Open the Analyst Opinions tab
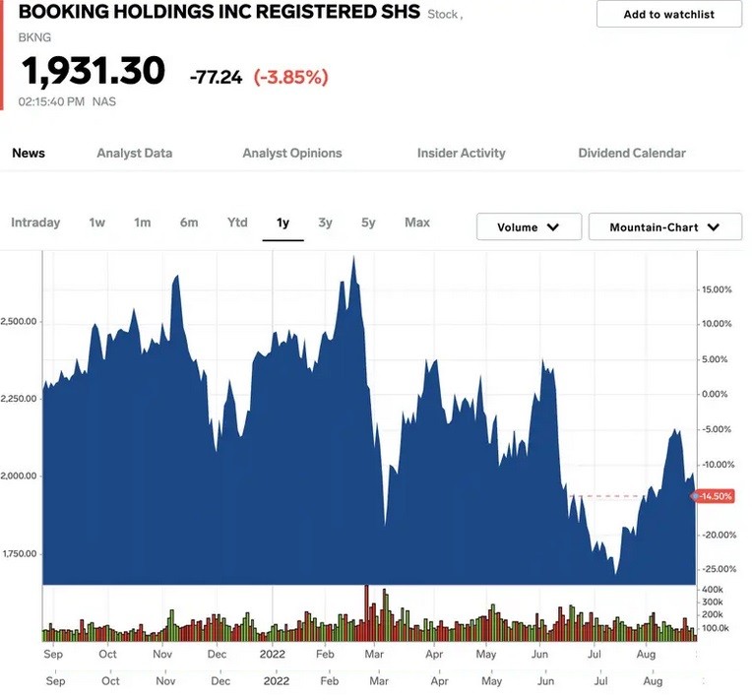Image resolution: width=752 pixels, height=700 pixels. click(x=292, y=153)
